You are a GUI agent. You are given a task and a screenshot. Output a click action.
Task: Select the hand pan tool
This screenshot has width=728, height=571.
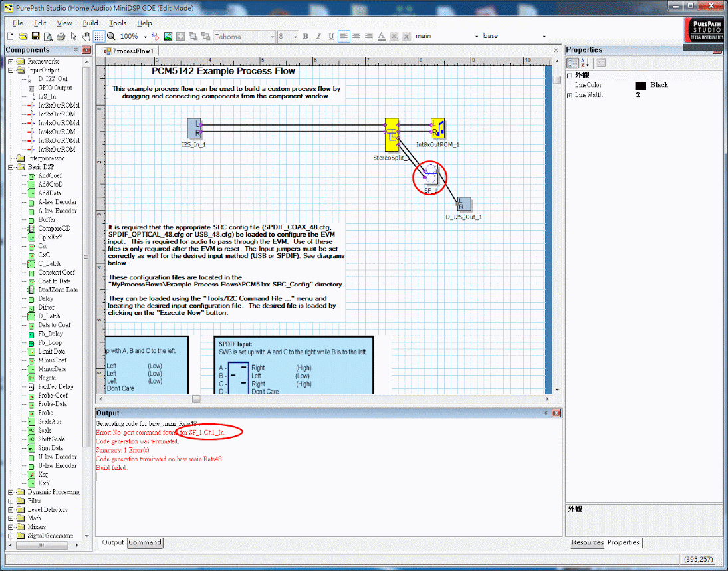click(x=86, y=36)
